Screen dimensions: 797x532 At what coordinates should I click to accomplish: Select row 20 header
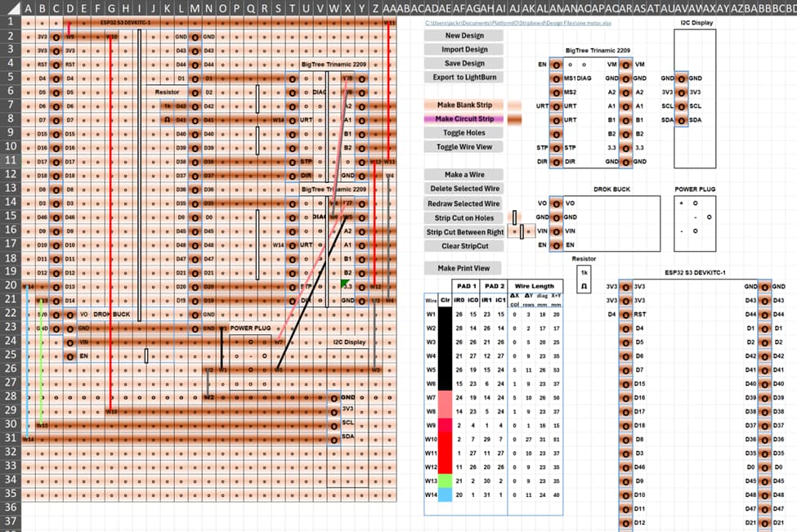[x=10, y=285]
